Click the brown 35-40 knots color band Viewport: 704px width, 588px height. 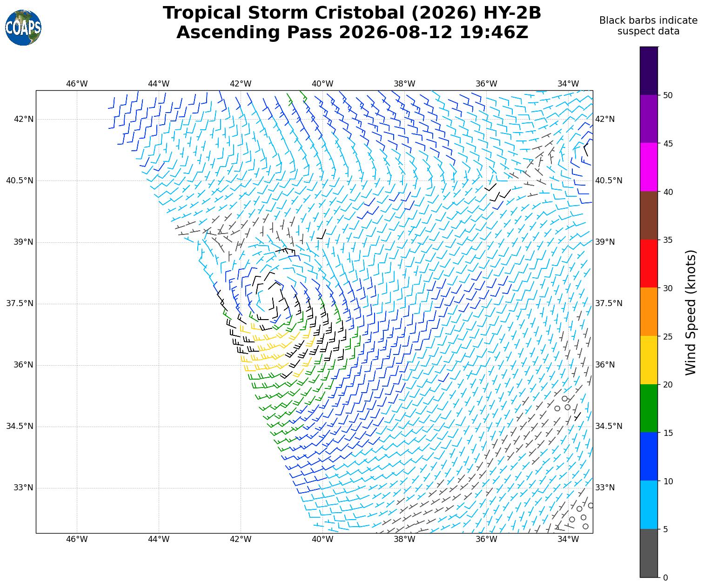pyautogui.click(x=649, y=215)
